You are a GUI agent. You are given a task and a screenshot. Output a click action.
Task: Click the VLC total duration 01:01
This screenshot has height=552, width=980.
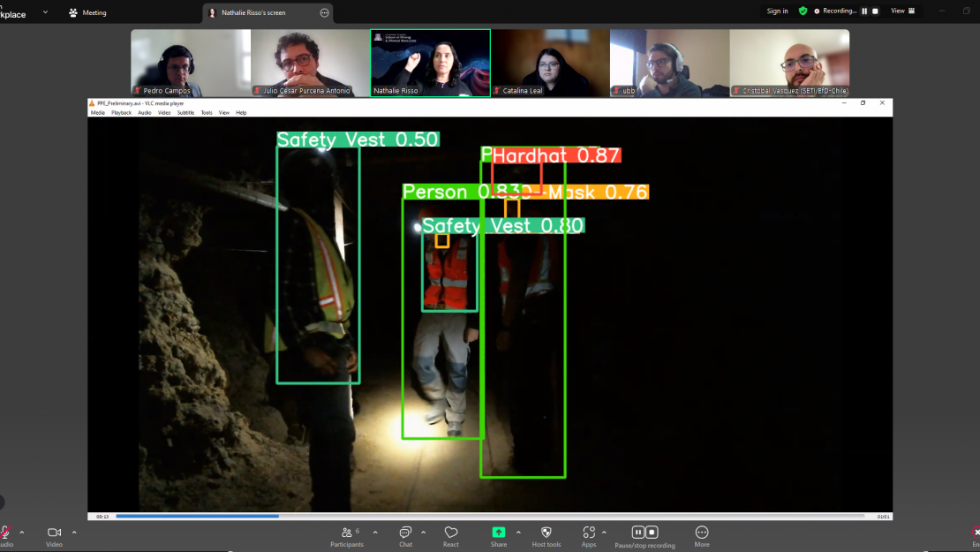883,517
